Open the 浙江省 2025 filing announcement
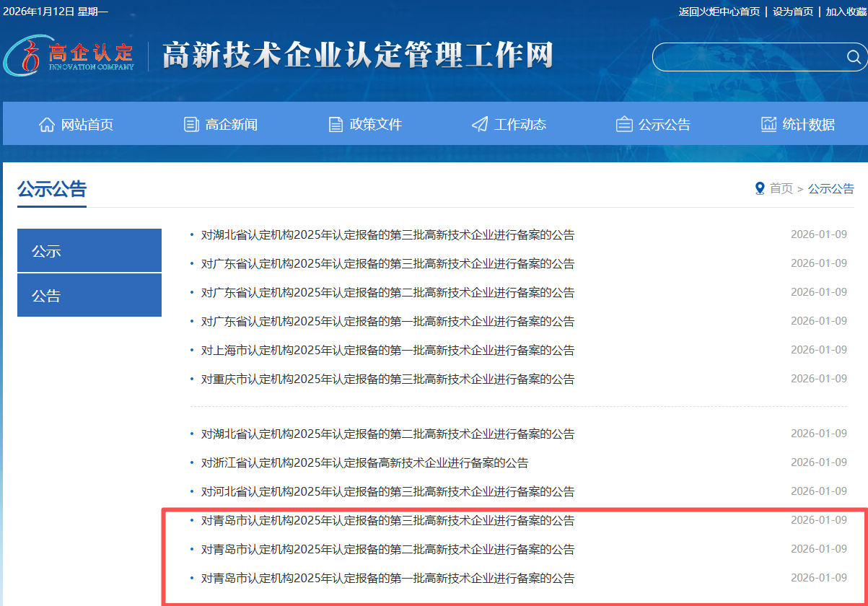The height and width of the screenshot is (606, 868). coord(364,463)
